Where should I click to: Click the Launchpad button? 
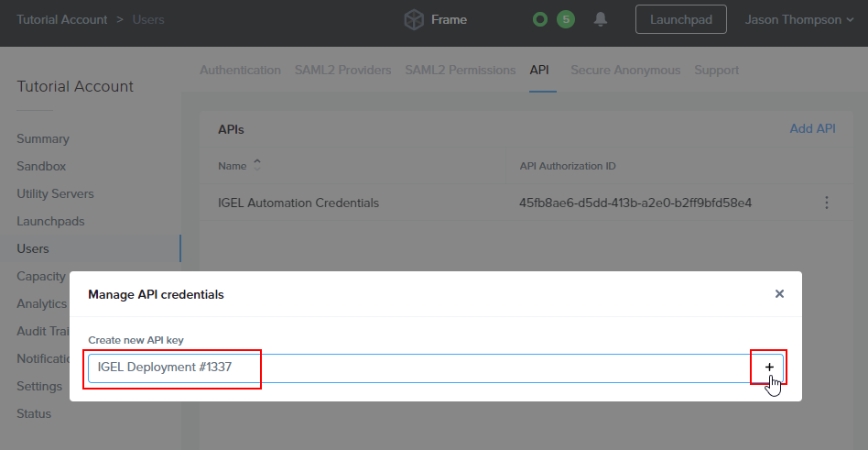coord(681,19)
